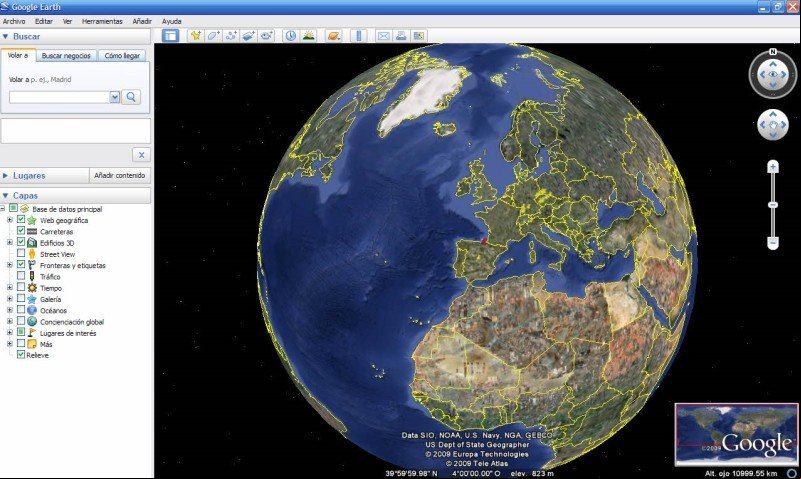Click the Edificios 3D building icon
The height and width of the screenshot is (479, 801).
[x=32, y=243]
